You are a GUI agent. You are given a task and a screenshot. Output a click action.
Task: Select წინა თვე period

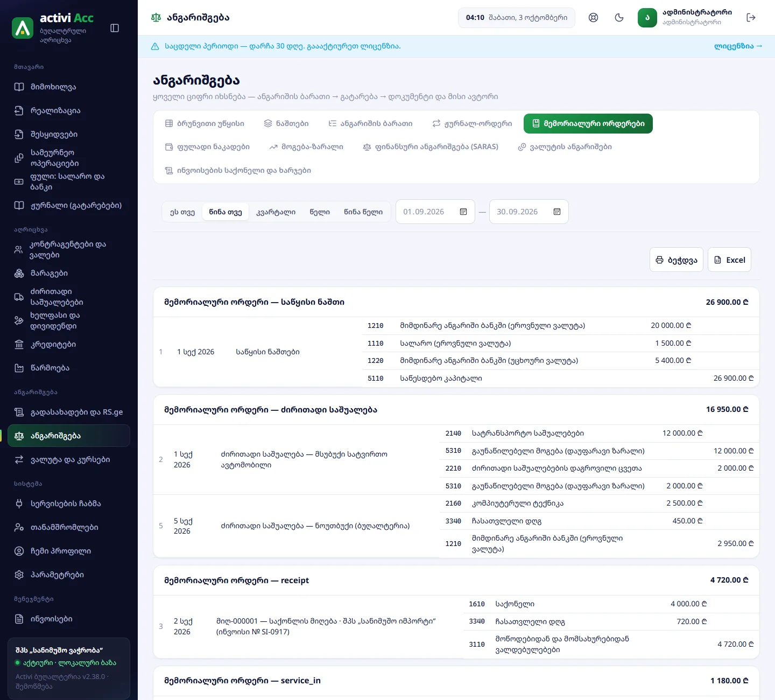point(226,212)
